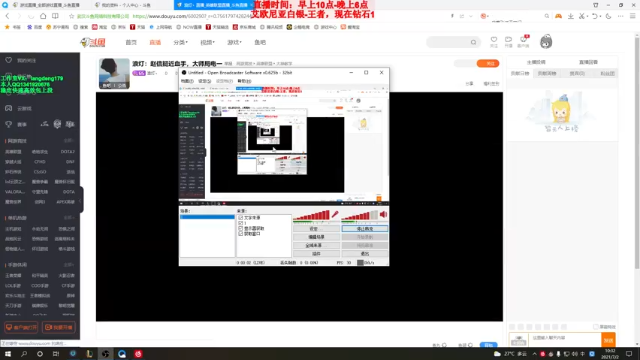Adjust the OBS microphone volume meter

point(311,215)
